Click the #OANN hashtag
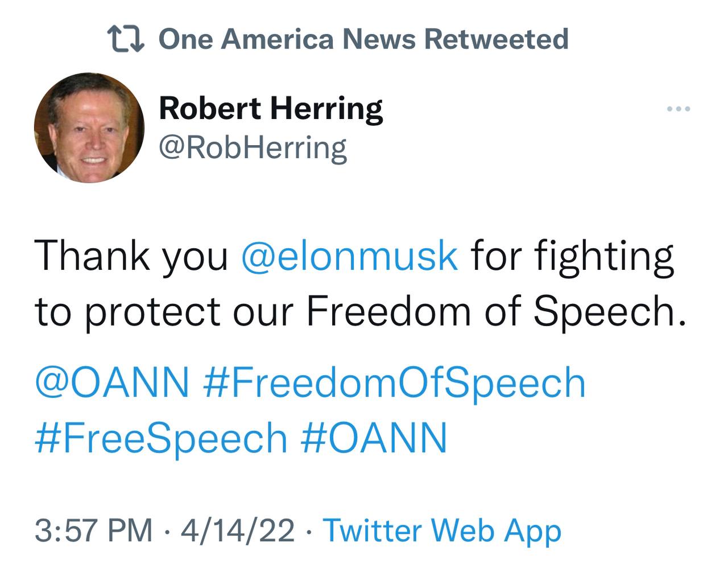728x572 pixels. pos(374,438)
